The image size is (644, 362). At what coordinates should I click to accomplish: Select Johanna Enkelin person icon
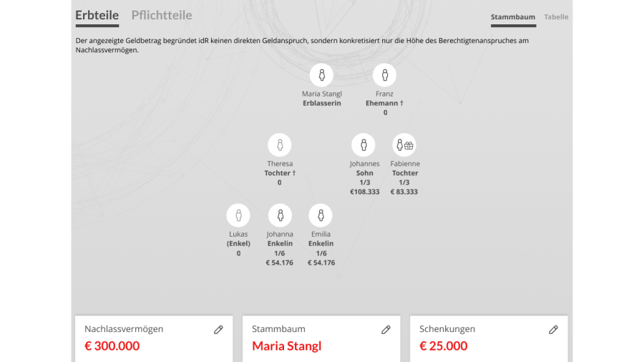point(280,215)
